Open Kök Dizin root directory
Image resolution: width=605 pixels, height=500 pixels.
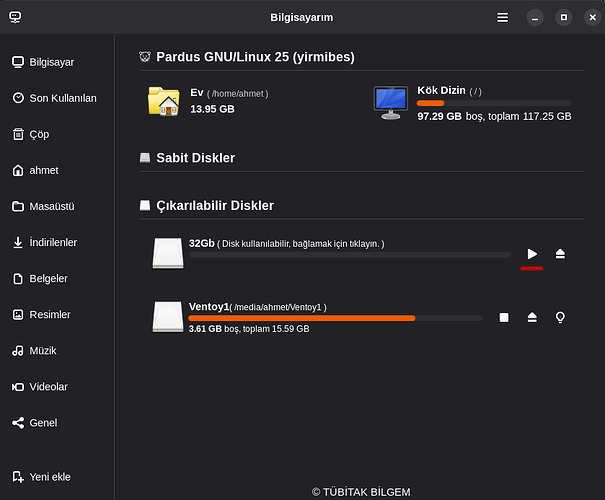click(390, 101)
